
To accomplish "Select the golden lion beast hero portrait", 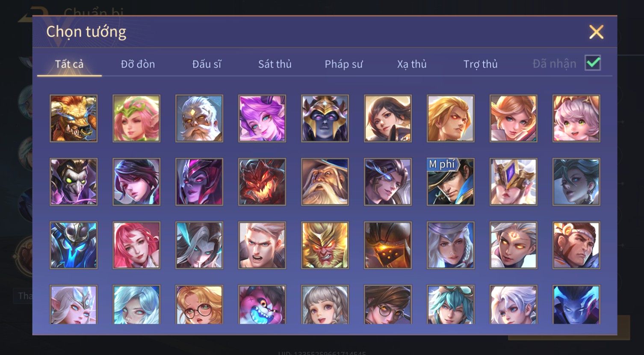I will click(x=74, y=118).
